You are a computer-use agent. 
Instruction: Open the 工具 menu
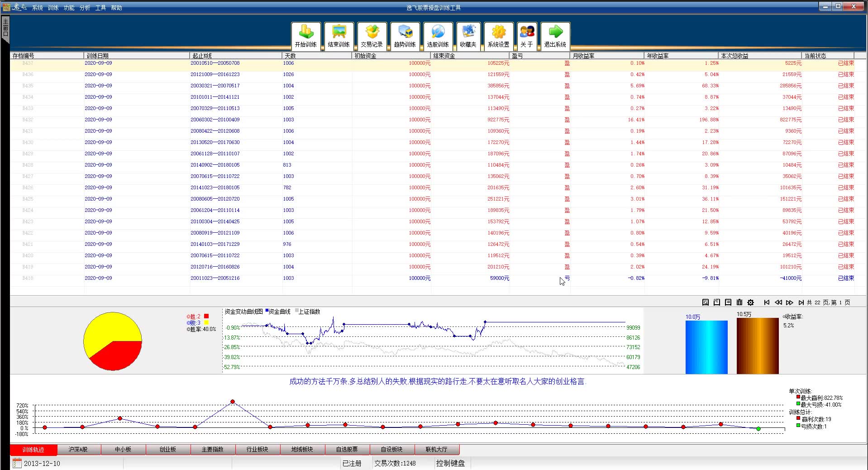(100, 8)
